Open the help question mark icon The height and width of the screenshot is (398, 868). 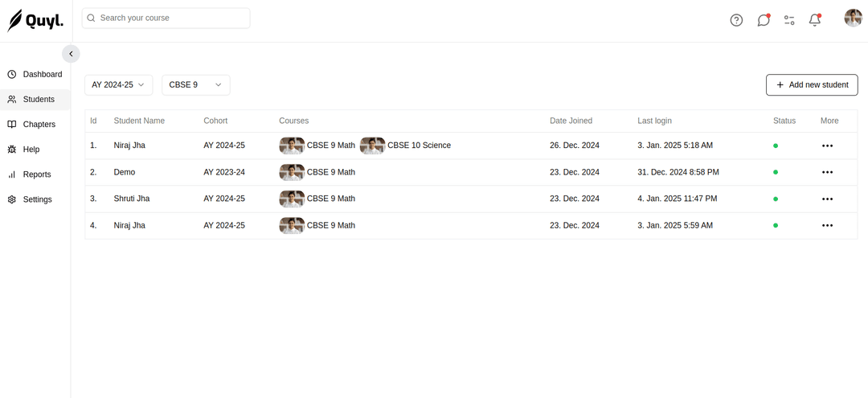click(736, 20)
